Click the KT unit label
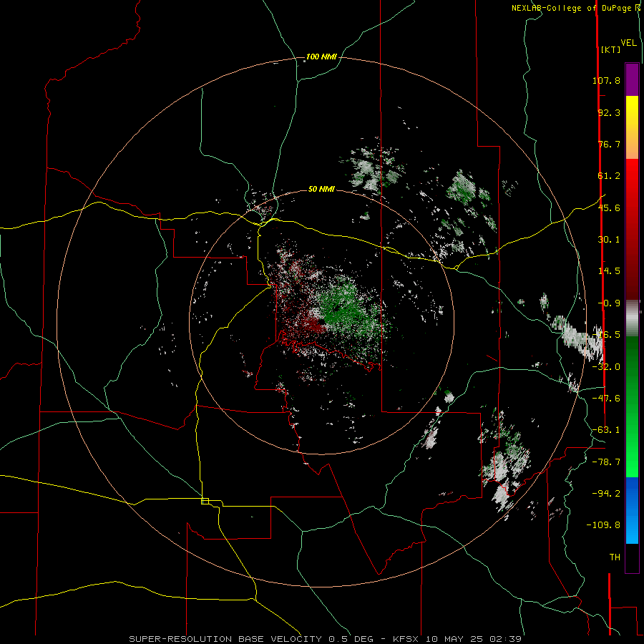Image resolution: width=644 pixels, height=644 pixels. tap(610, 49)
